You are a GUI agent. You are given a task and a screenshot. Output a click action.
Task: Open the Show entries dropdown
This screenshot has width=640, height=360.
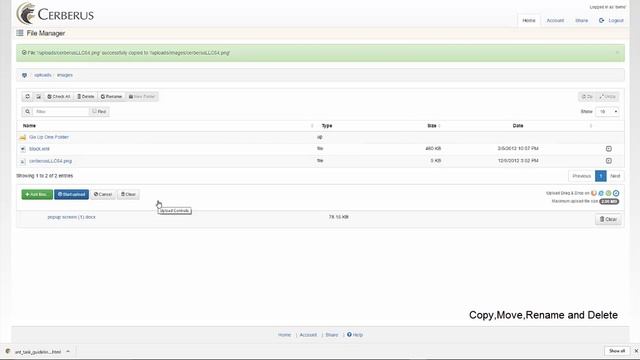click(x=607, y=111)
